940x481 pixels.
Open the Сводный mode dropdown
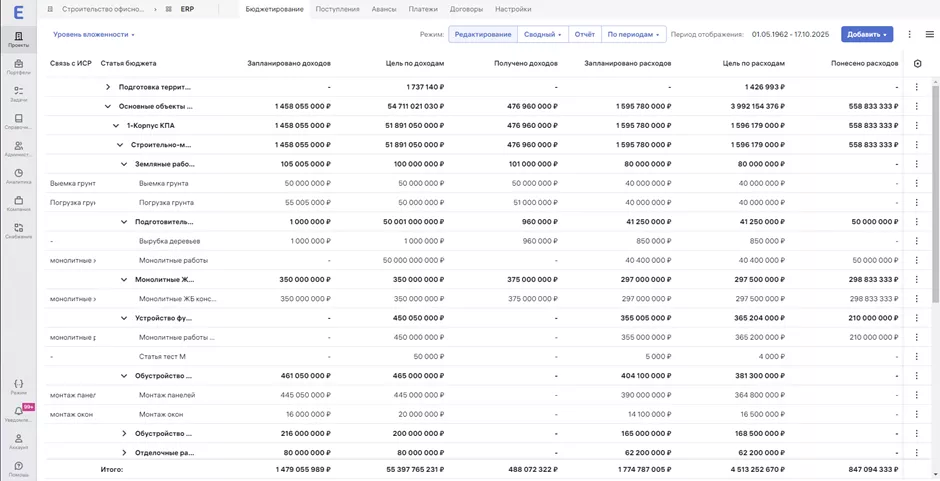542,34
